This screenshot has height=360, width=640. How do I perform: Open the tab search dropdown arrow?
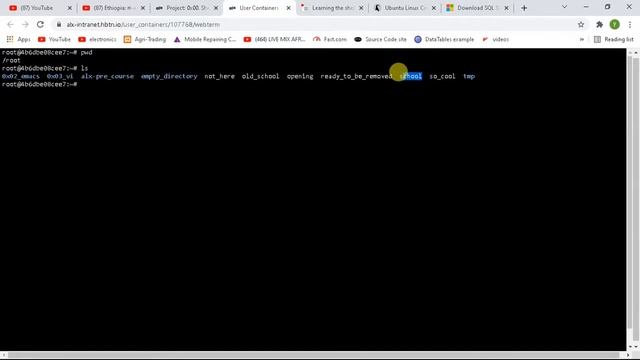[564, 7]
